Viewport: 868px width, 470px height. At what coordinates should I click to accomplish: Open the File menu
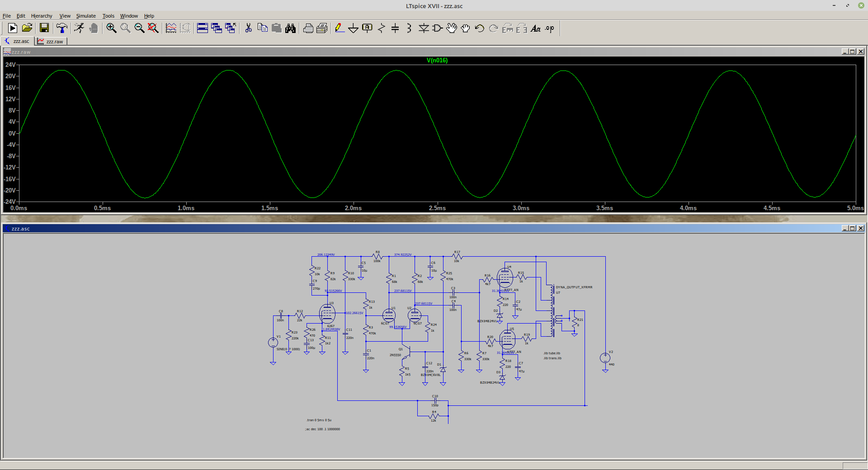pyautogui.click(x=7, y=16)
